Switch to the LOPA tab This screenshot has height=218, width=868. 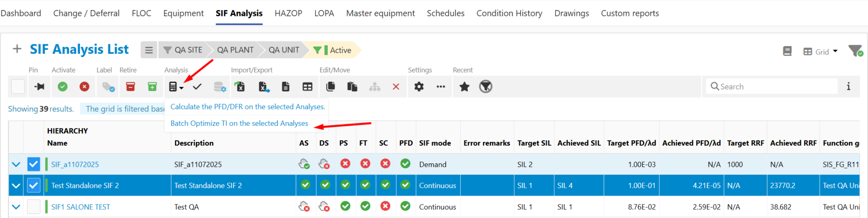(324, 13)
